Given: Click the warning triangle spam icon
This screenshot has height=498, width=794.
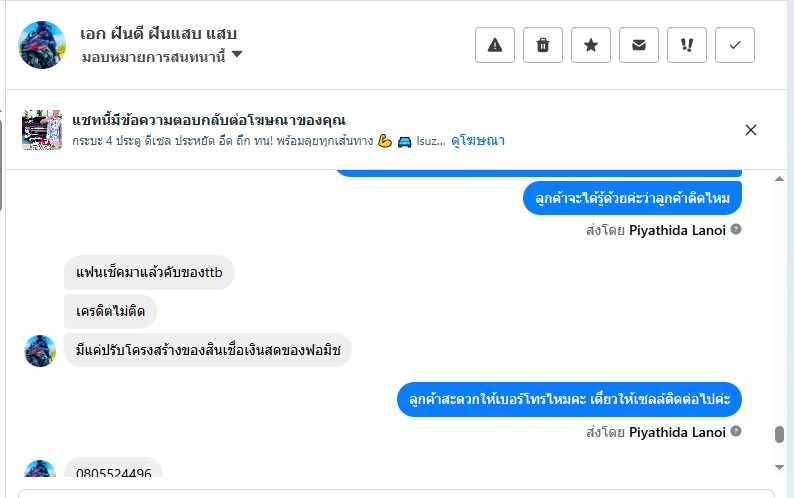Looking at the screenshot, I should pos(494,45).
